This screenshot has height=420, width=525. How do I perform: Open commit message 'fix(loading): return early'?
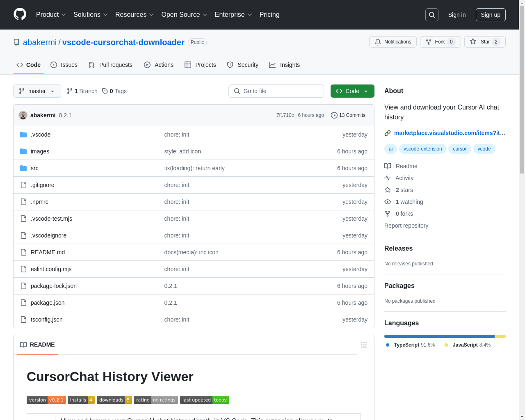(x=194, y=168)
